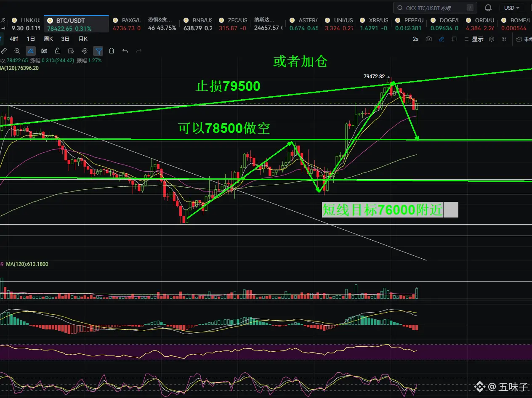Click the 2s refresh interval label

click(415, 39)
